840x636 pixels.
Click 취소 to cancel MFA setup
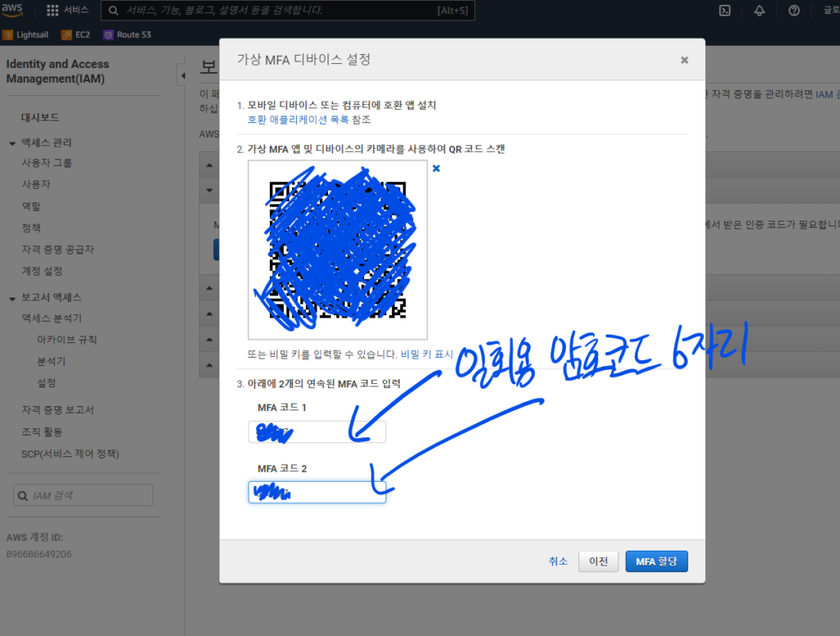pyautogui.click(x=558, y=561)
